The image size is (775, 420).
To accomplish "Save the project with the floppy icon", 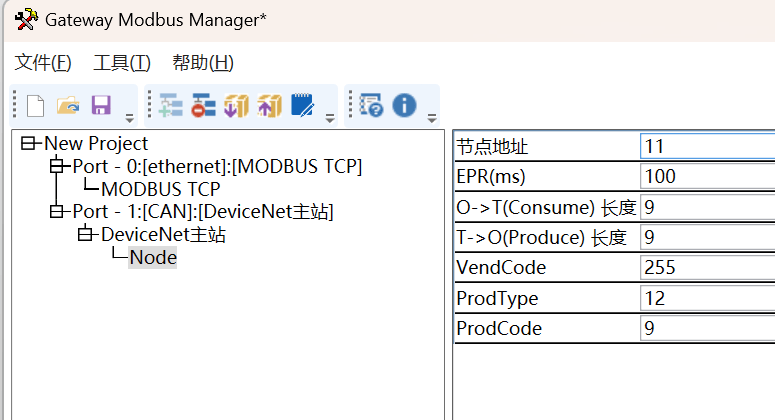I will click(x=101, y=106).
